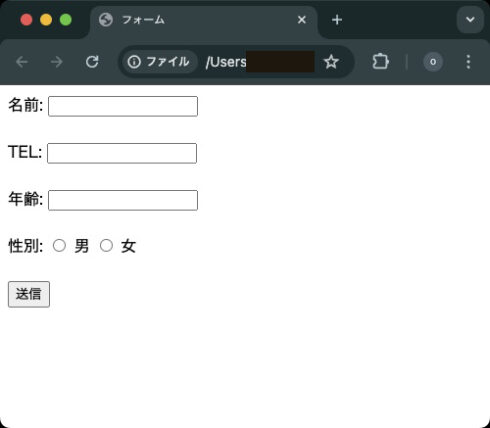
Task: Click the 送信 submit button
Action: [29, 294]
